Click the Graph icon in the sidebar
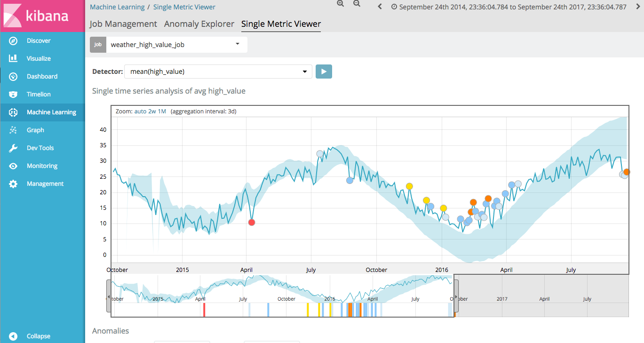Image resolution: width=644 pixels, height=343 pixels. [13, 130]
